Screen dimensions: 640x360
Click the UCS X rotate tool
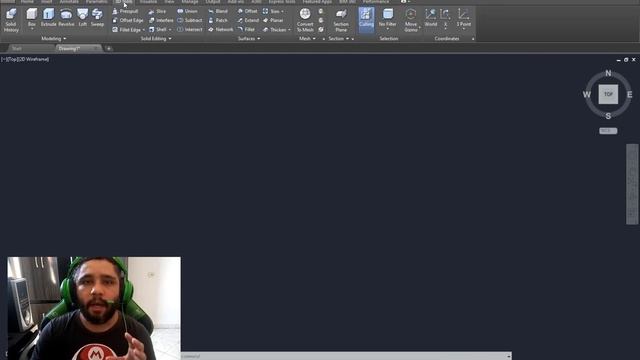pyautogui.click(x=445, y=17)
